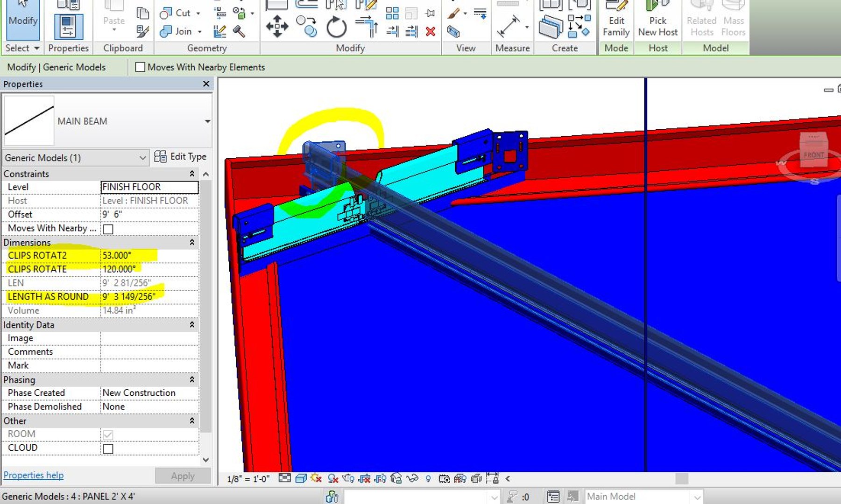Open the Measure tool dropdown arrow
The height and width of the screenshot is (504, 841).
[527, 27]
